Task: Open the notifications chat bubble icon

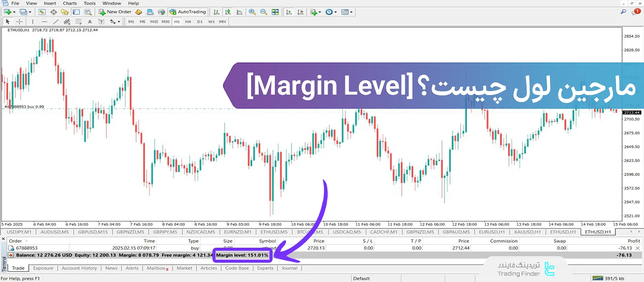Action: point(636,12)
